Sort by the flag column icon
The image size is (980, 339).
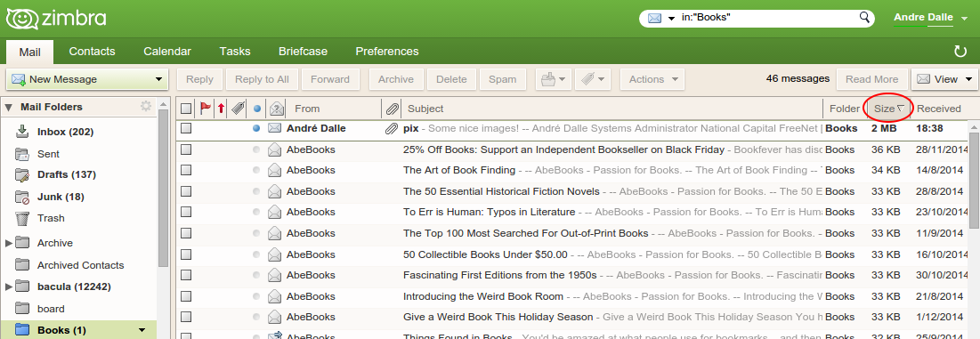(205, 109)
